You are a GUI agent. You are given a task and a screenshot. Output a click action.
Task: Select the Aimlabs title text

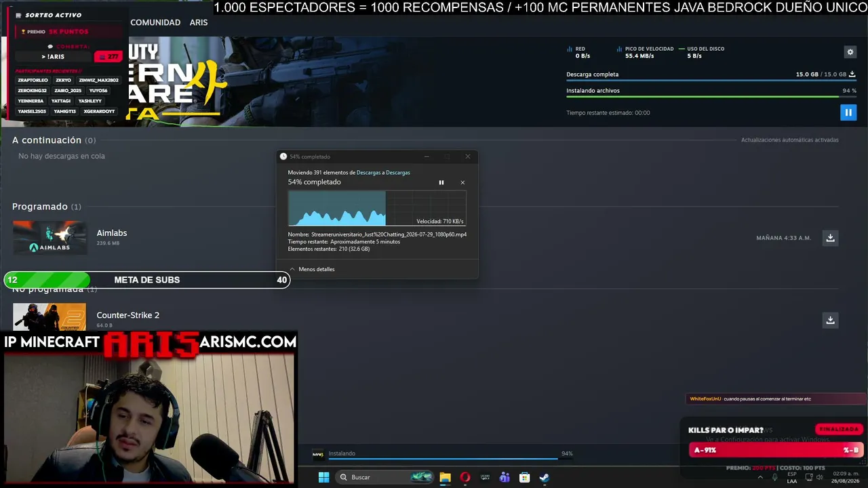coord(112,233)
